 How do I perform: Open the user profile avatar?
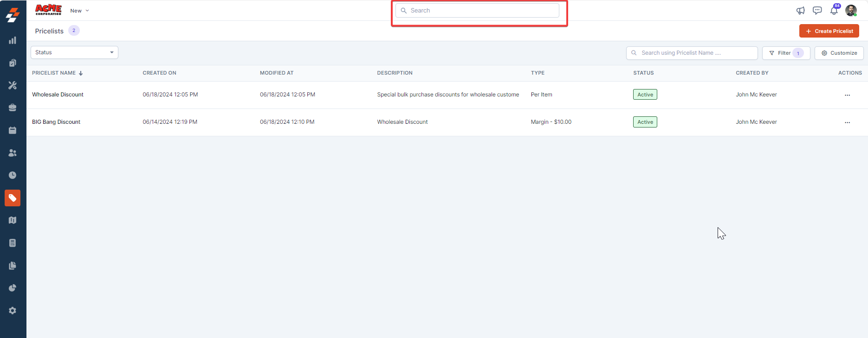pos(851,11)
